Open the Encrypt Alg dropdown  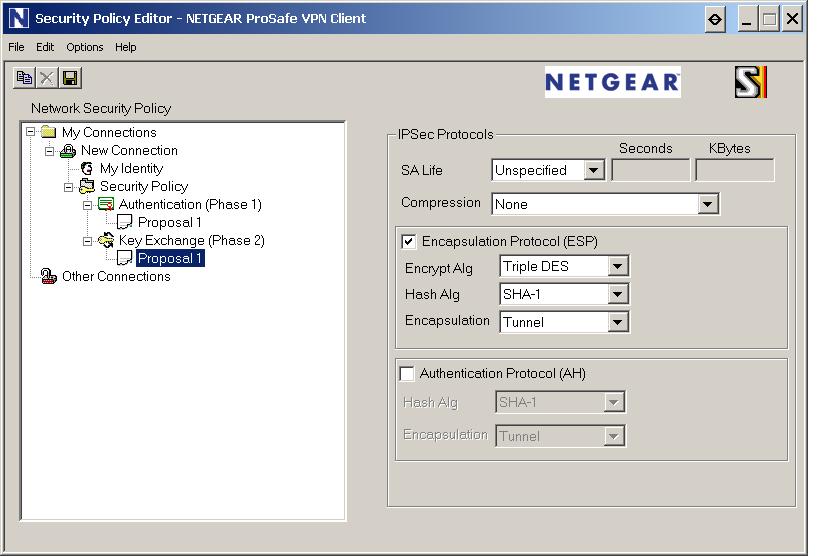[x=618, y=266]
